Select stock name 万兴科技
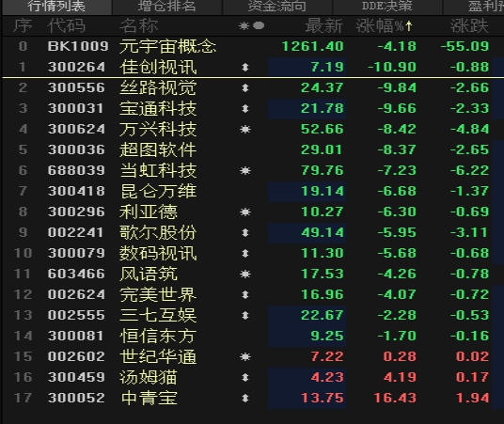504x424 pixels. click(158, 129)
